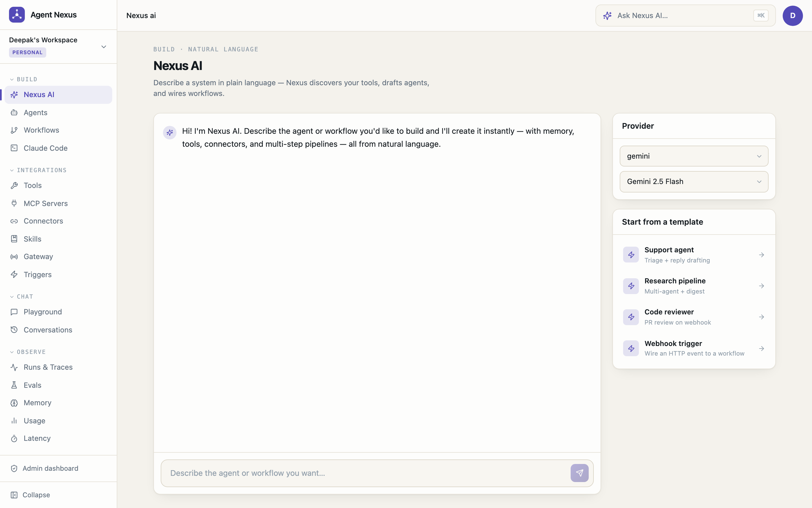Go to MCP Servers
The height and width of the screenshot is (508, 812).
[58, 203]
